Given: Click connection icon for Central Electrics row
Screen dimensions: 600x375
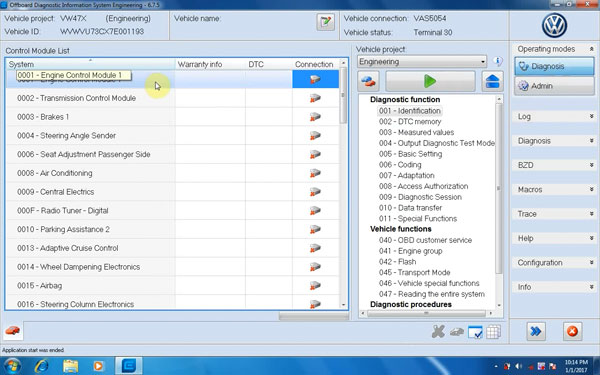Looking at the screenshot, I should pos(315,192).
